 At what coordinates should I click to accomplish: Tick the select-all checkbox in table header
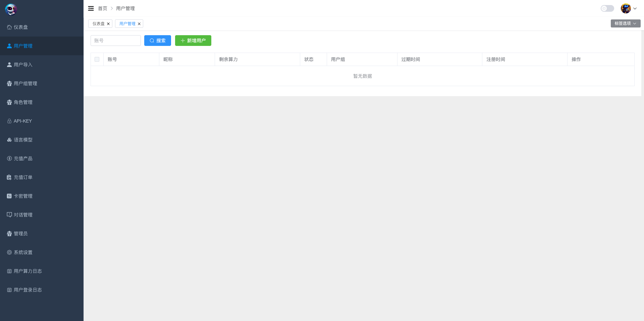(x=97, y=59)
